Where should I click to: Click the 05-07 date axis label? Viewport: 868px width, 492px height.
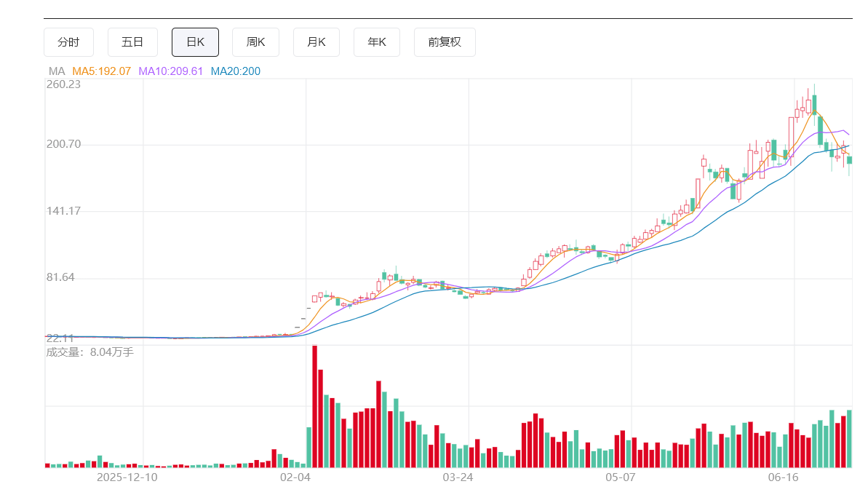[620, 477]
